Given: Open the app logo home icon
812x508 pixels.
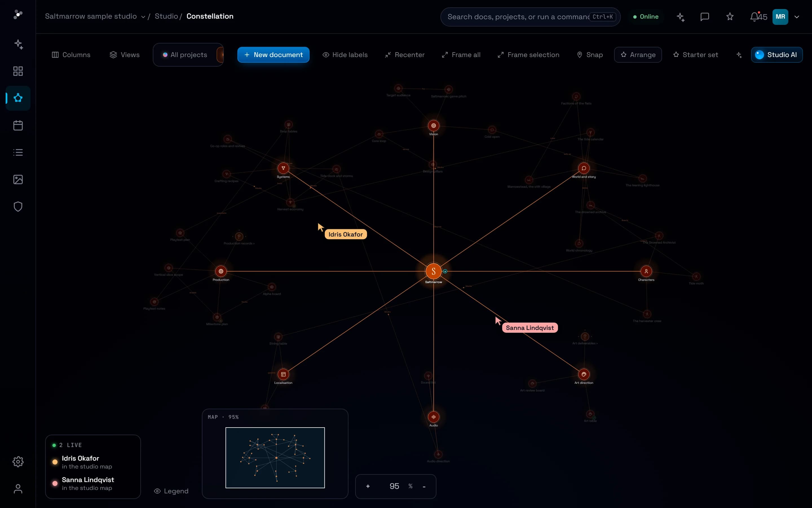Looking at the screenshot, I should pos(18,14).
